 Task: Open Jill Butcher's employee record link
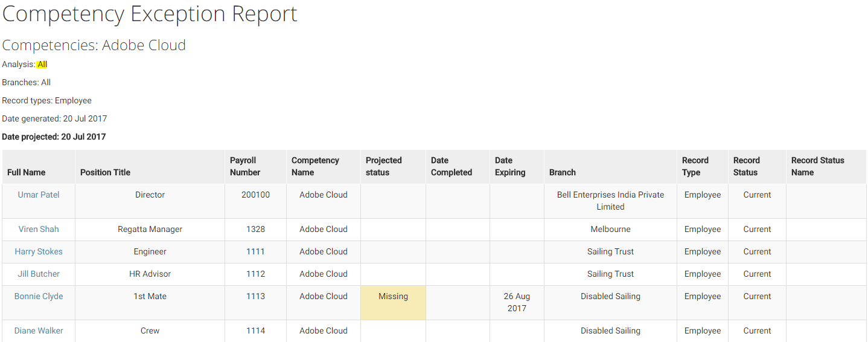[x=39, y=274]
